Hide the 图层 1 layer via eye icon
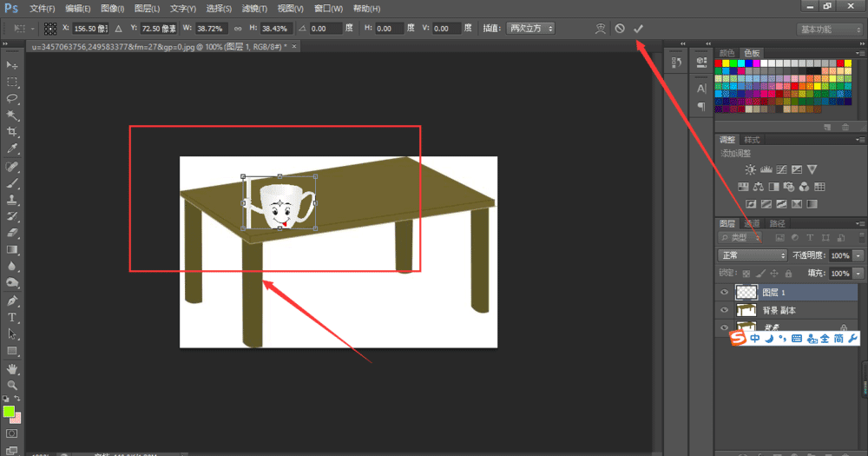Viewport: 868px width, 456px height. (724, 293)
